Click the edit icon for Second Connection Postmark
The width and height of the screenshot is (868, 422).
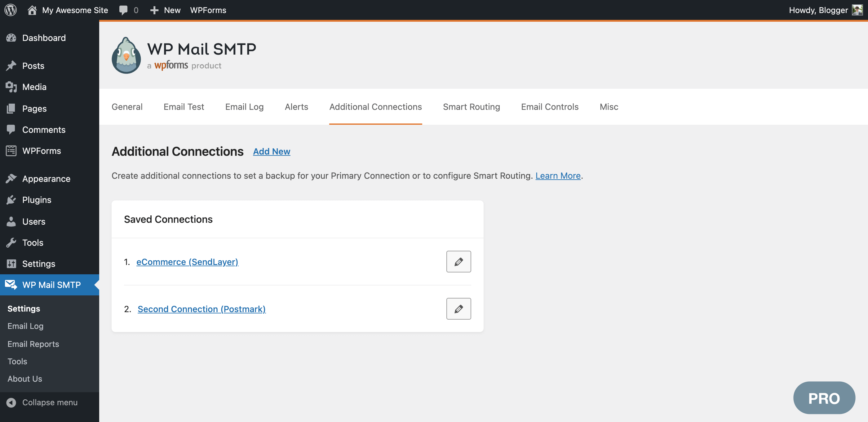click(x=459, y=308)
